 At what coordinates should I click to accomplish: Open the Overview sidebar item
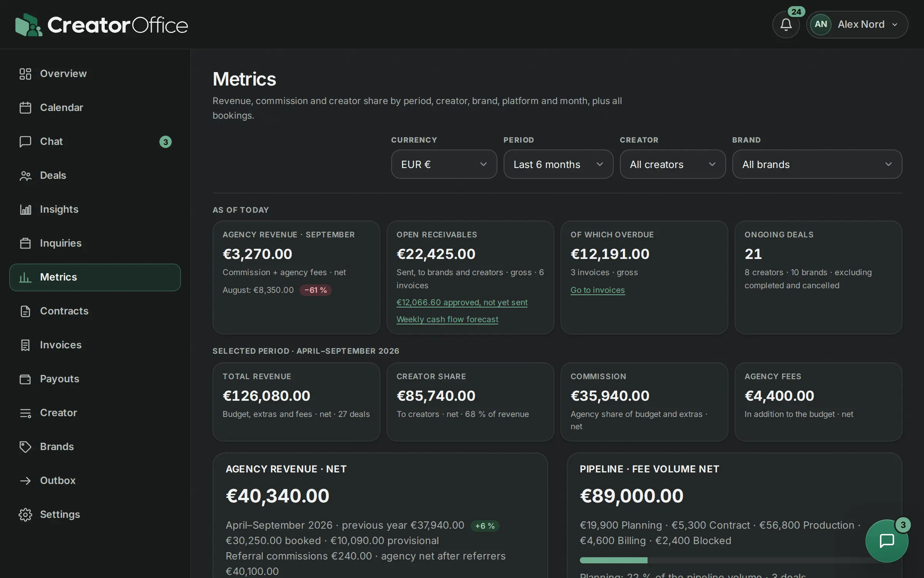point(95,74)
